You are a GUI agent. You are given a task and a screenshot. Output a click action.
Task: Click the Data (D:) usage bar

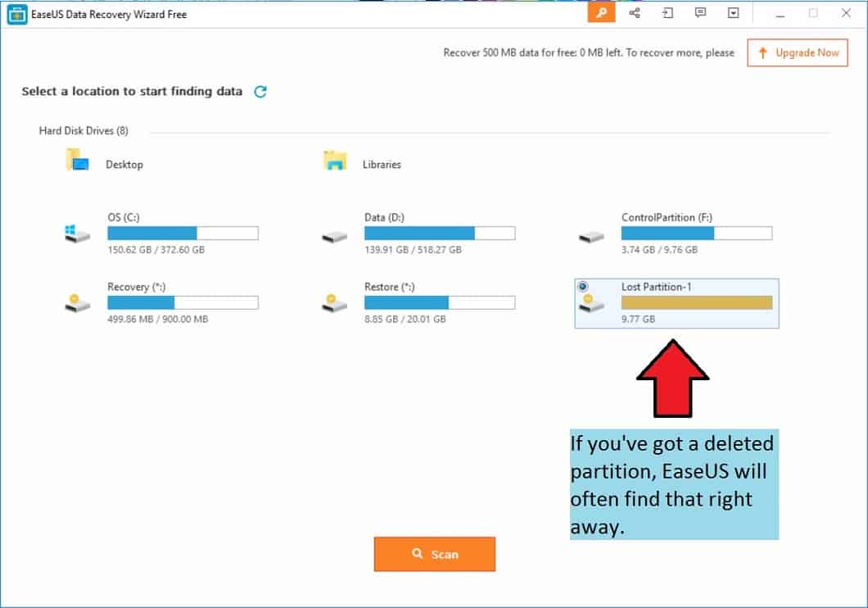coord(440,234)
